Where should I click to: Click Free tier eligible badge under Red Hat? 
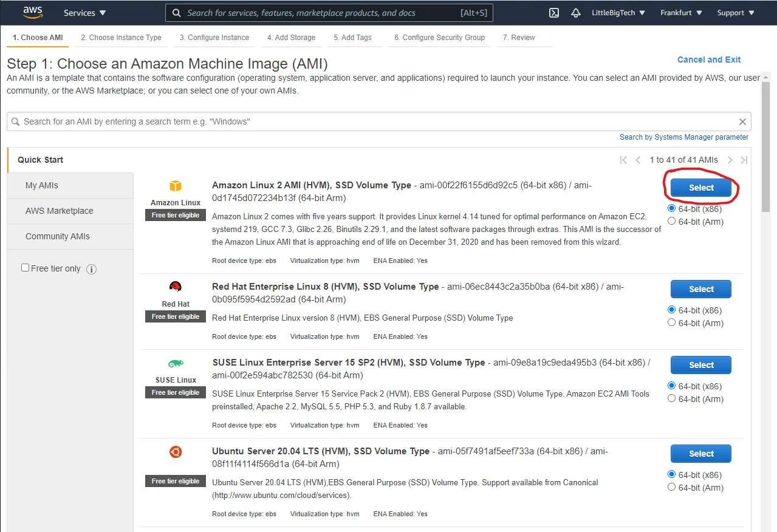tap(176, 316)
